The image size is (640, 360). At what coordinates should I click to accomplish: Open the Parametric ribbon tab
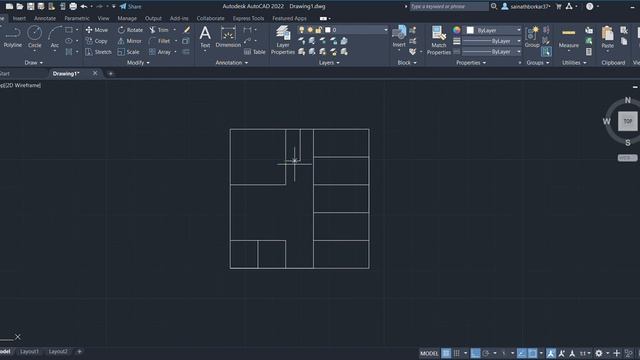77,18
